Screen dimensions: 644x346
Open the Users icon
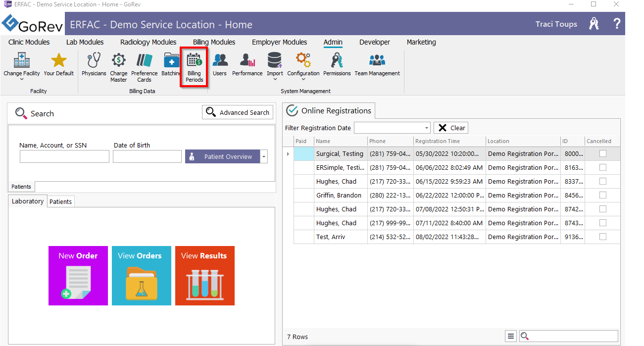220,61
